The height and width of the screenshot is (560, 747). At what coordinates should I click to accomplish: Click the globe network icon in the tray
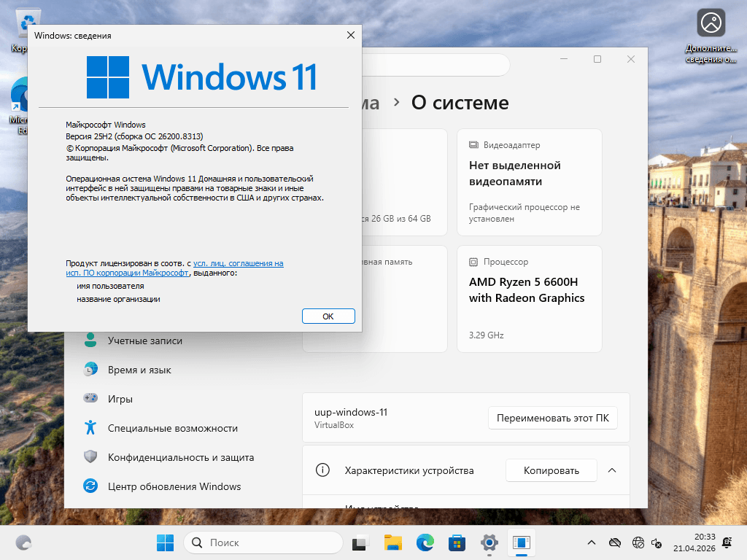(638, 543)
